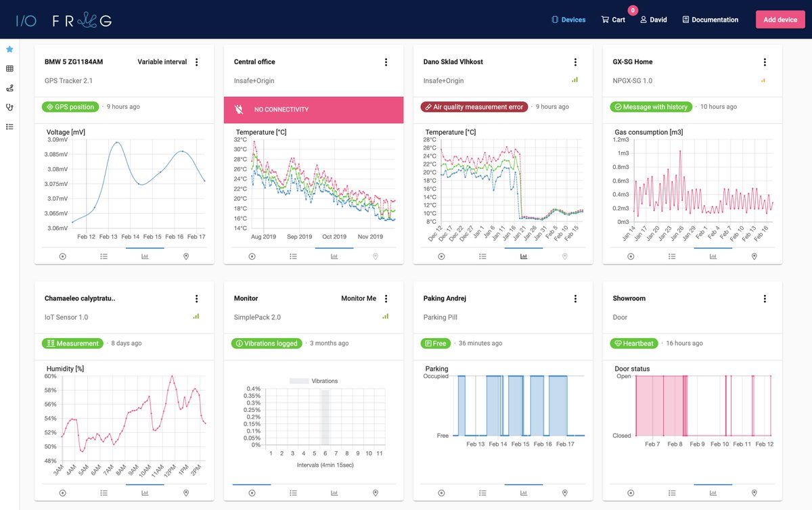This screenshot has width=812, height=510.
Task: Open the three-dot menu on Central office card
Action: [386, 62]
